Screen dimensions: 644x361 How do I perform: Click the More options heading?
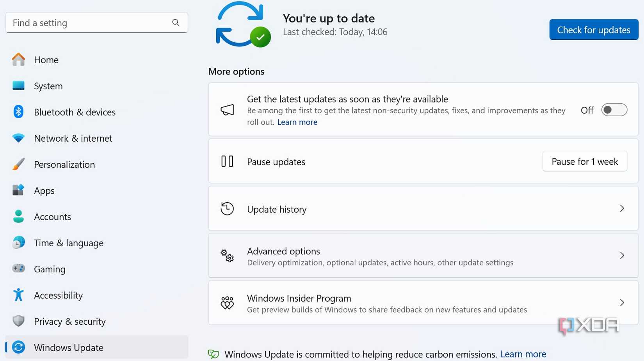[x=236, y=71]
